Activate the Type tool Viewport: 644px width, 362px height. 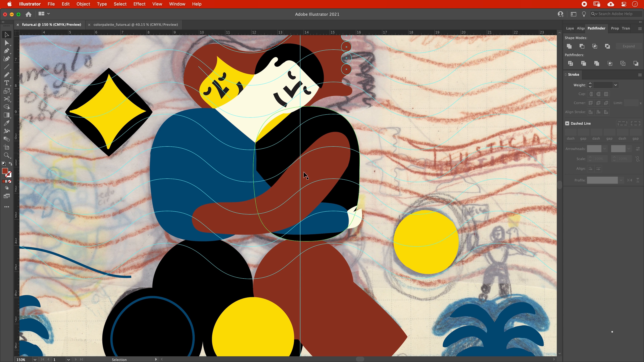point(7,83)
